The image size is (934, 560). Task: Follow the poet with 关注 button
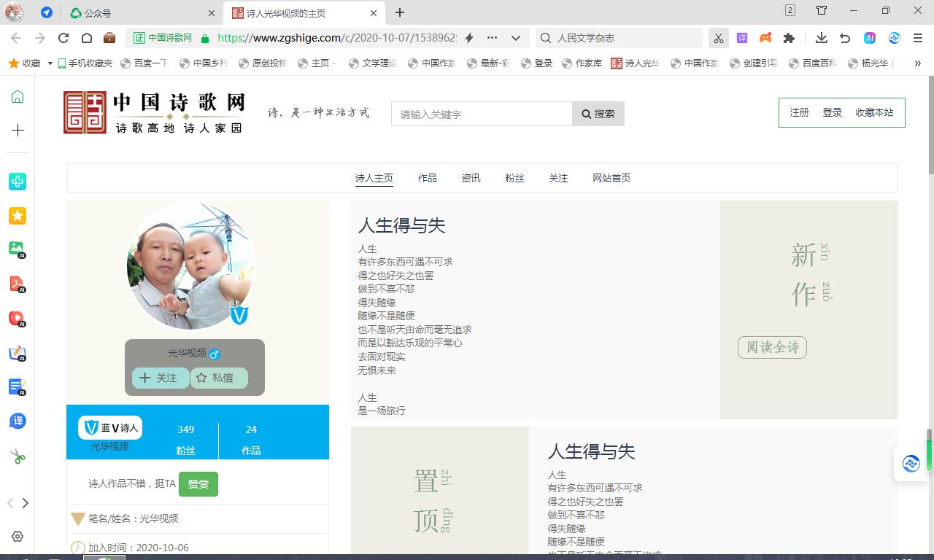click(x=161, y=378)
